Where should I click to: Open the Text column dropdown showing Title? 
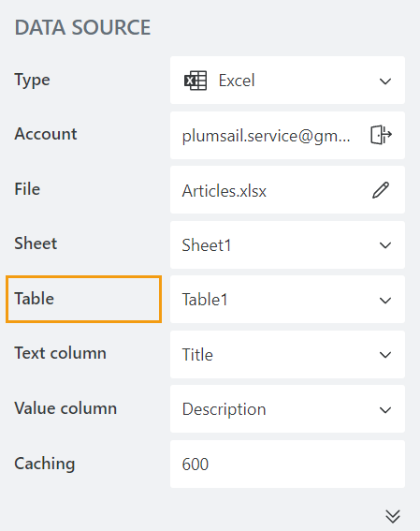point(287,355)
